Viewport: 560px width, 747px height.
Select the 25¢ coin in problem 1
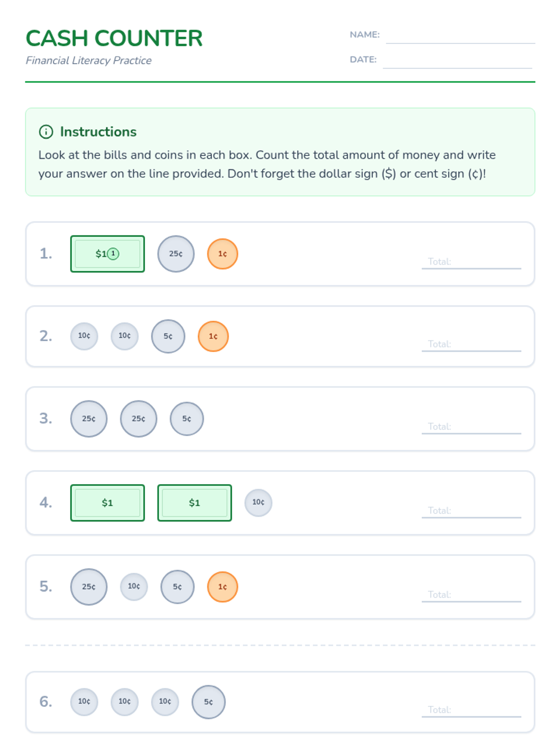[176, 254]
